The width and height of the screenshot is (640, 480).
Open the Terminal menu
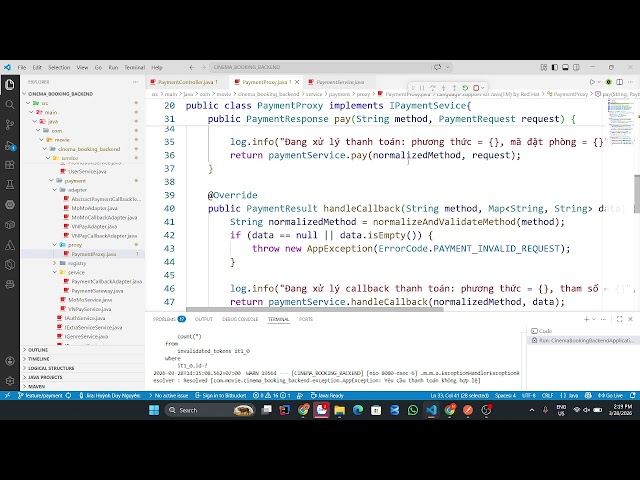[135, 67]
